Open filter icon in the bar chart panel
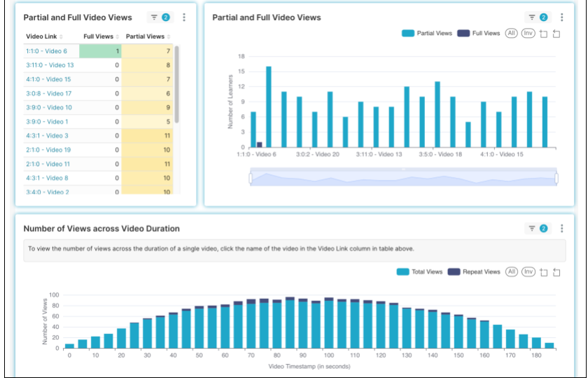This screenshot has height=378, width=588. pos(533,17)
